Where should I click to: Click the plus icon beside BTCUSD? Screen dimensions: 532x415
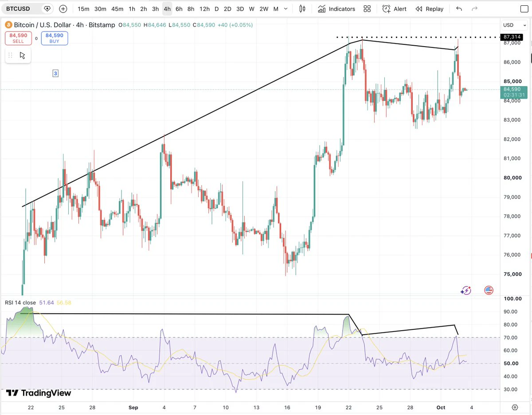[63, 9]
